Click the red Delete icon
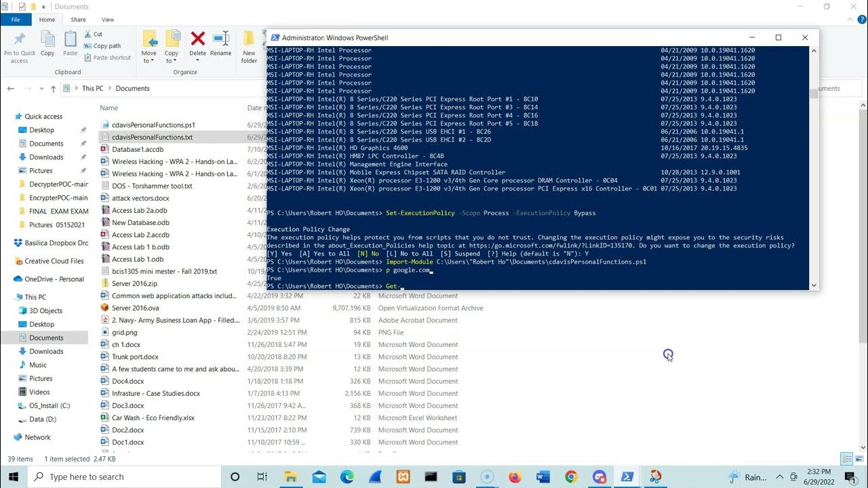 (197, 39)
